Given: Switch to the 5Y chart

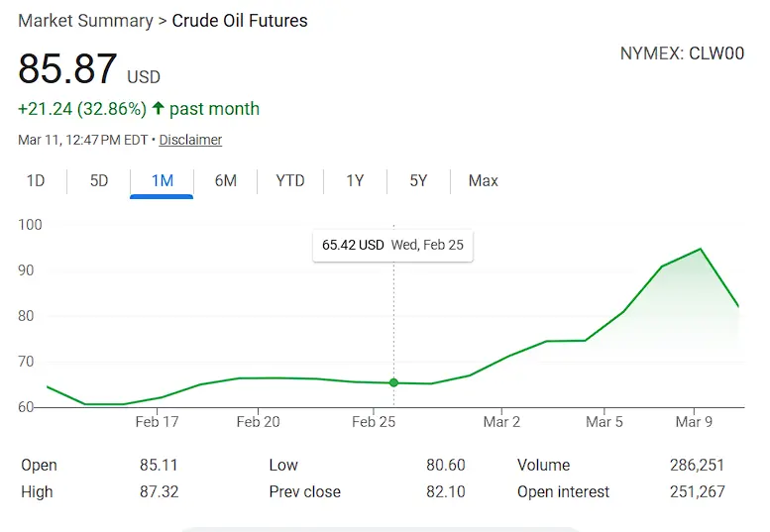Looking at the screenshot, I should (418, 180).
